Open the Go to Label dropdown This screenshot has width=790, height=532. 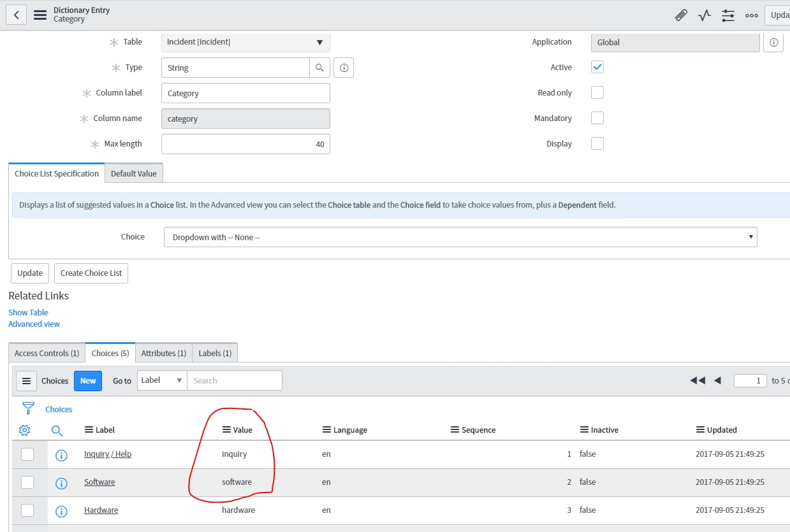tap(162, 380)
